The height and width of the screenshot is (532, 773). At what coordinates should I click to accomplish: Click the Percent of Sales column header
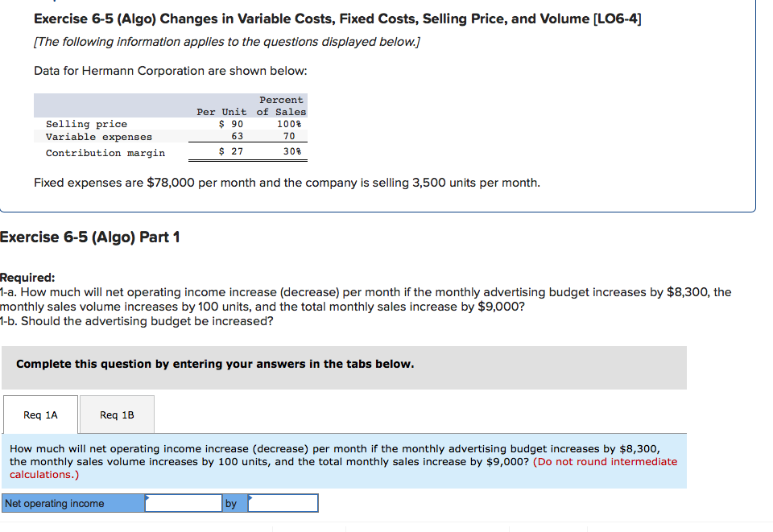(x=280, y=104)
